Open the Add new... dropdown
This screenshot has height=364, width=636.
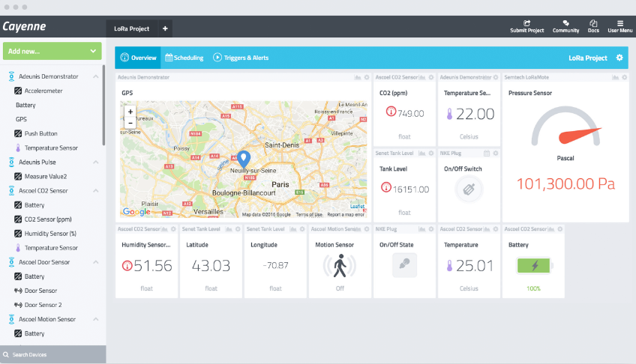click(x=52, y=51)
